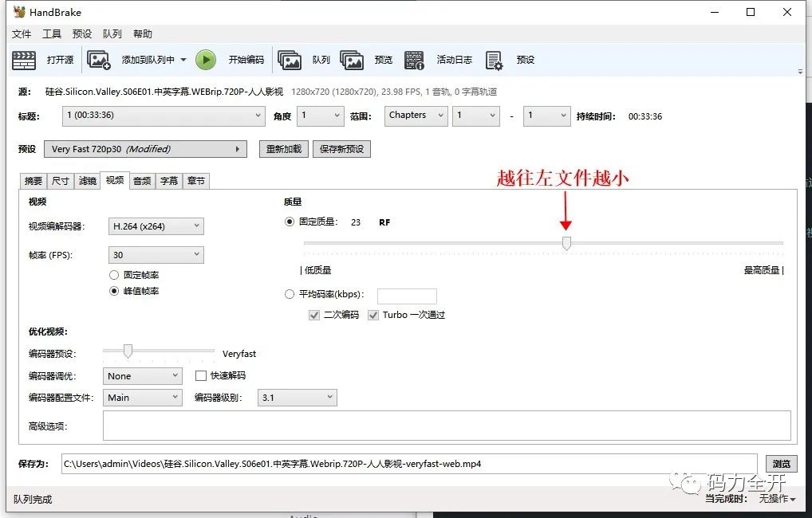The width and height of the screenshot is (812, 518).
Task: Click the 打开源 toolbar label
Action: [60, 60]
